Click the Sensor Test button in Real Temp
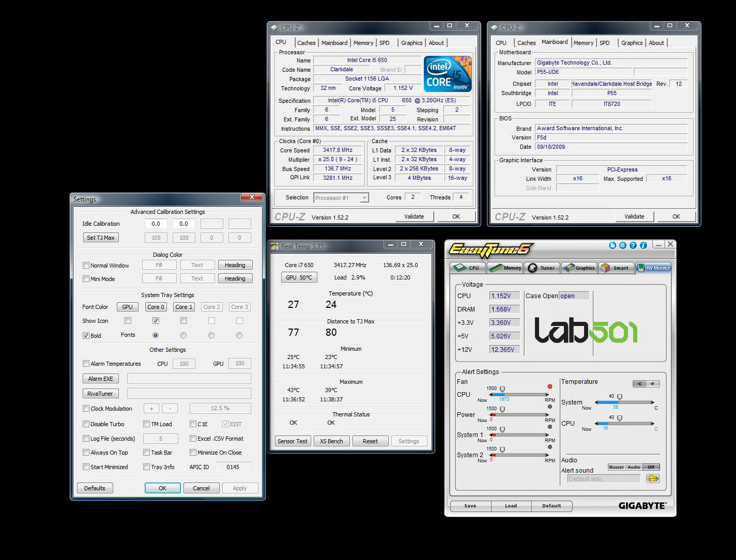 (x=293, y=441)
